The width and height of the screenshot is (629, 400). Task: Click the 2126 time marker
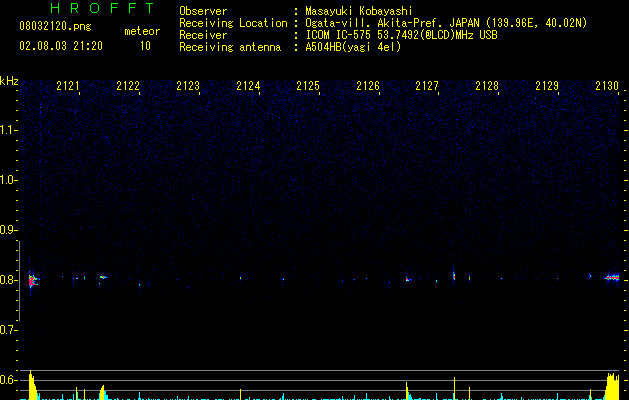tap(368, 86)
